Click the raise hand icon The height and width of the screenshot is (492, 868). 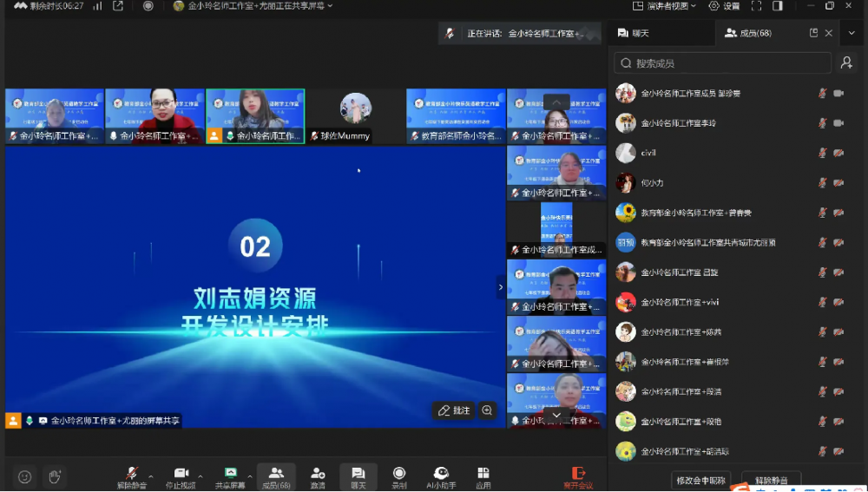[54, 476]
